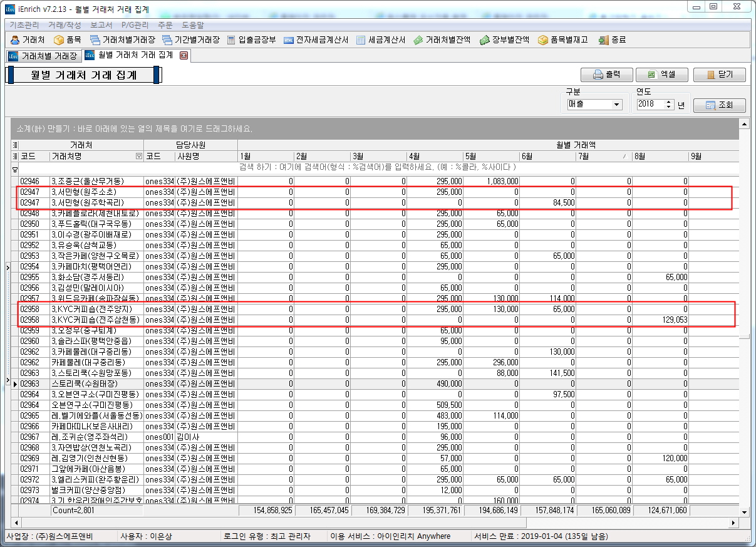The width and height of the screenshot is (756, 547).
Task: Click the vertical scrollbar down arrow
Action: pos(745,512)
